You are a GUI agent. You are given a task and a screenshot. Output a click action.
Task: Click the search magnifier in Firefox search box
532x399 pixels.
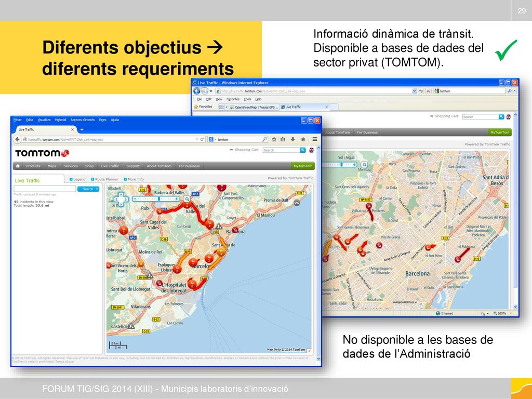click(264, 139)
